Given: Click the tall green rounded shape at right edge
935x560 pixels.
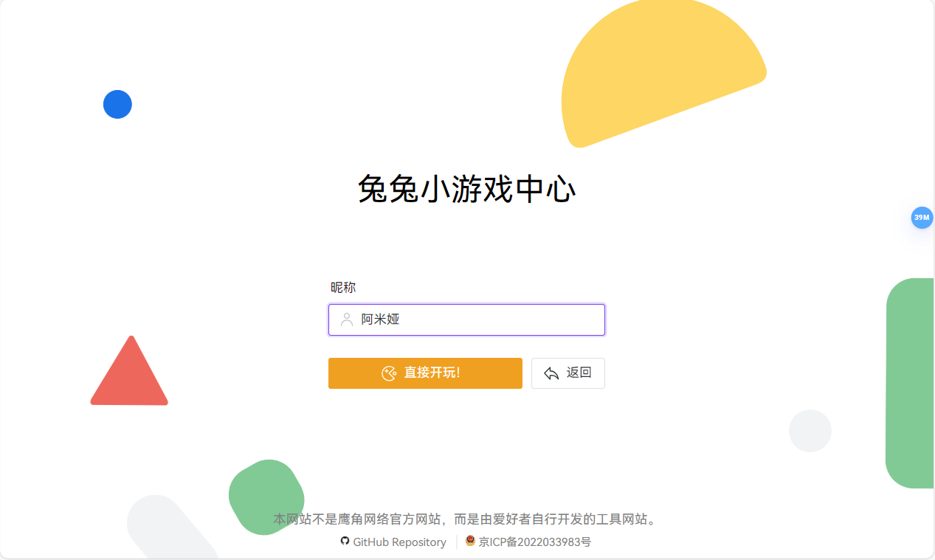Looking at the screenshot, I should [910, 383].
